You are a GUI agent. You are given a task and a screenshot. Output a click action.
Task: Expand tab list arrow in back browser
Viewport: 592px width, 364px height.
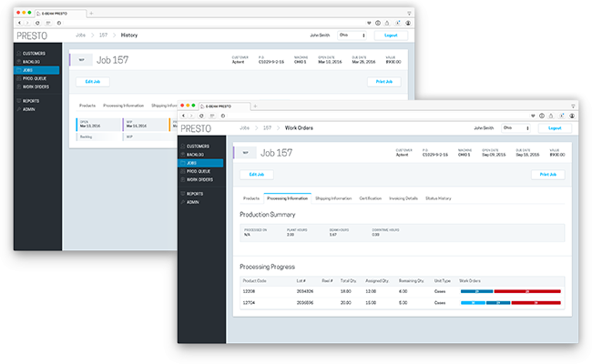click(409, 14)
